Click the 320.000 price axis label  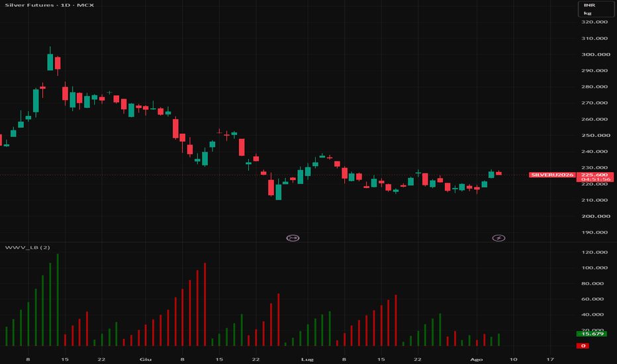[594, 22]
